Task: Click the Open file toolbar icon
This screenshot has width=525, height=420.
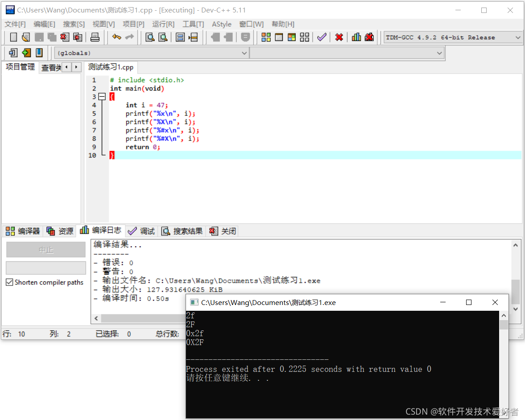Action: click(26, 37)
